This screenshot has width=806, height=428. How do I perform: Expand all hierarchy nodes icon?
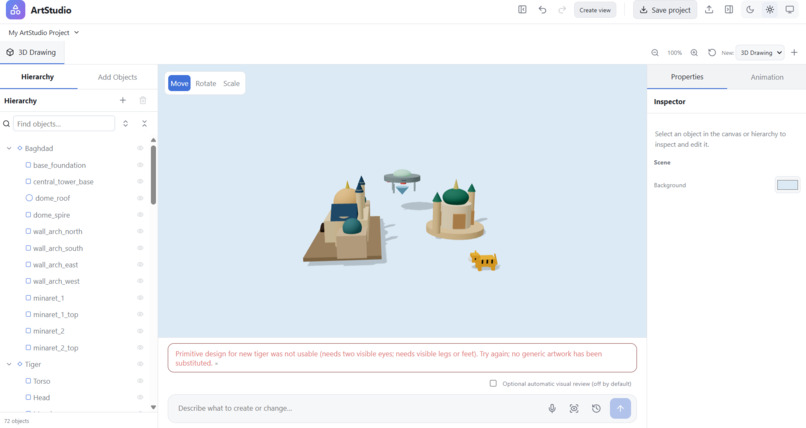click(x=125, y=124)
